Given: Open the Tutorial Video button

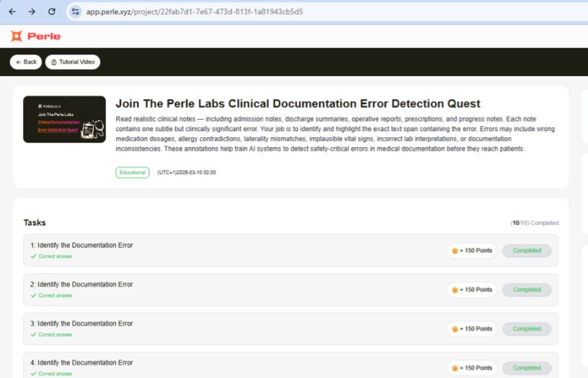Looking at the screenshot, I should click(x=73, y=62).
